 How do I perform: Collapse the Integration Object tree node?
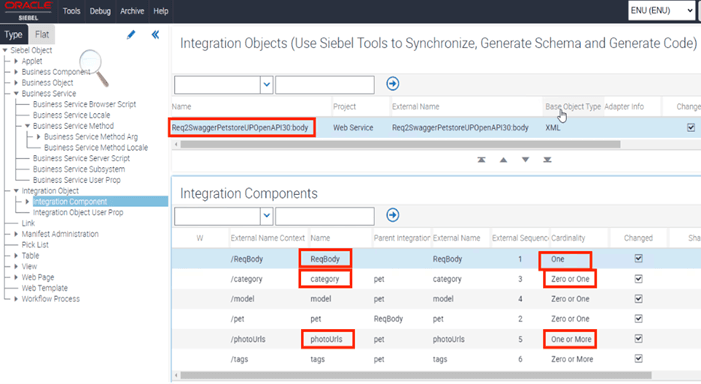[x=16, y=191]
